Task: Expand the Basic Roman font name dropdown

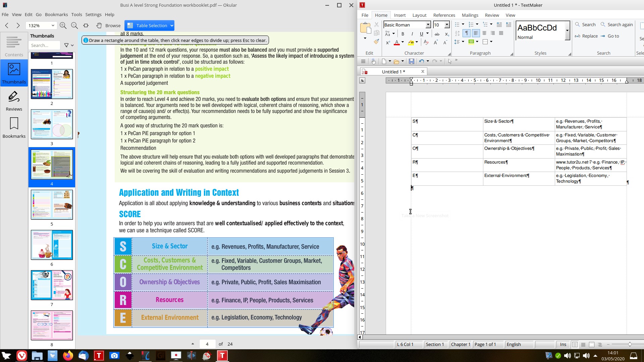Action: pos(428,25)
